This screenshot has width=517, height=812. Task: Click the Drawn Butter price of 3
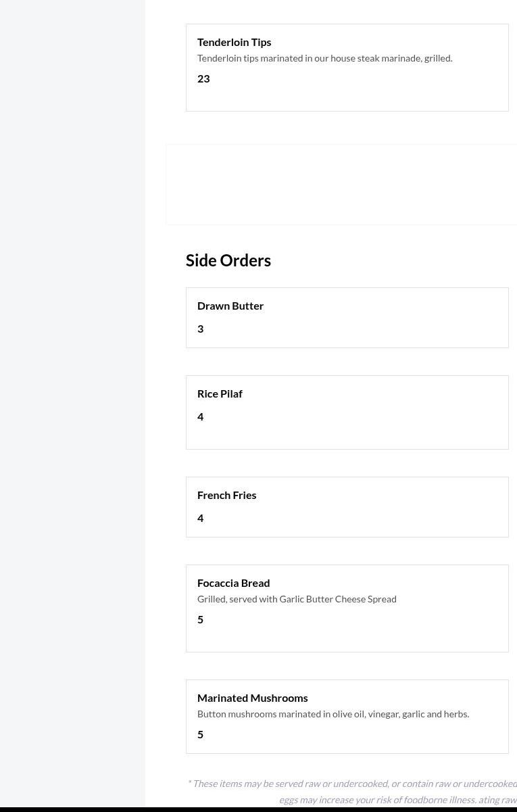tap(201, 329)
